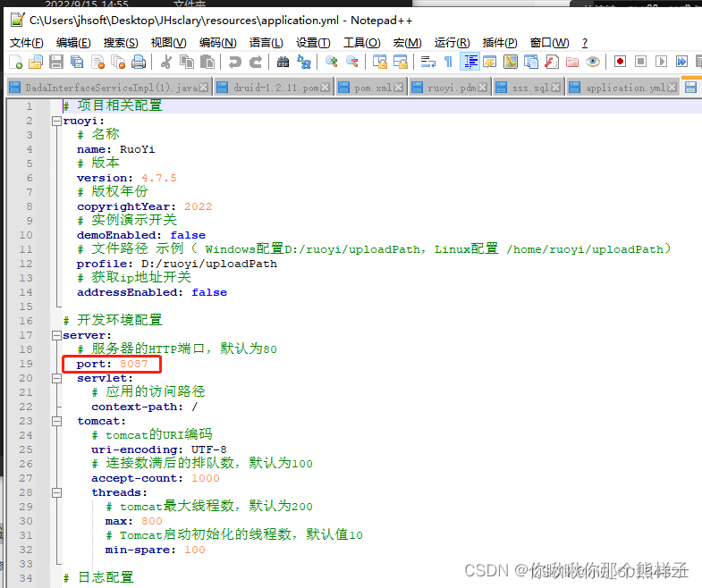
Task: Open Find with the binoculars icon
Action: pos(283,62)
